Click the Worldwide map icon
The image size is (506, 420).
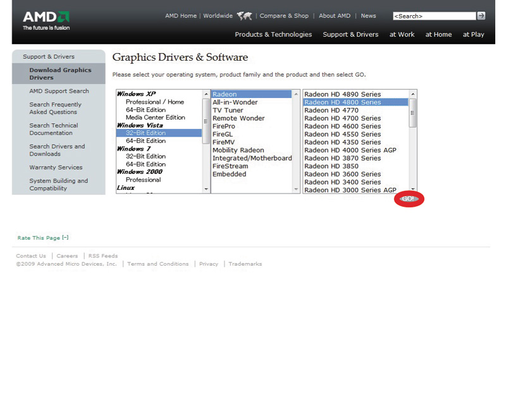(244, 16)
